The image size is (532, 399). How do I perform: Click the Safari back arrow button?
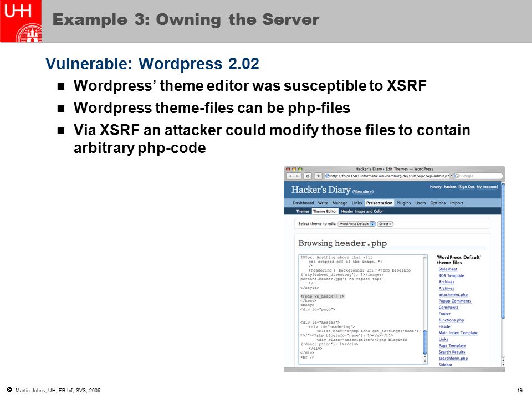290,176
